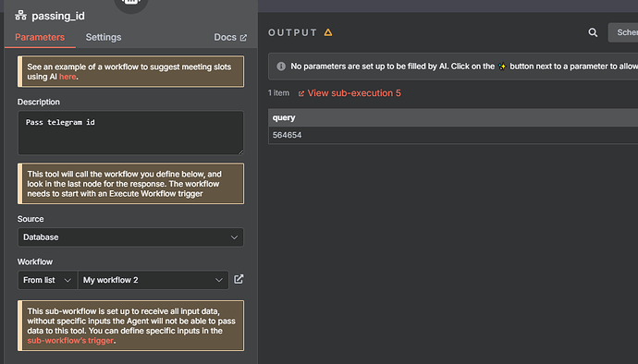Click the sub-execution external link icon
This screenshot has width=638, height=364.
point(301,93)
